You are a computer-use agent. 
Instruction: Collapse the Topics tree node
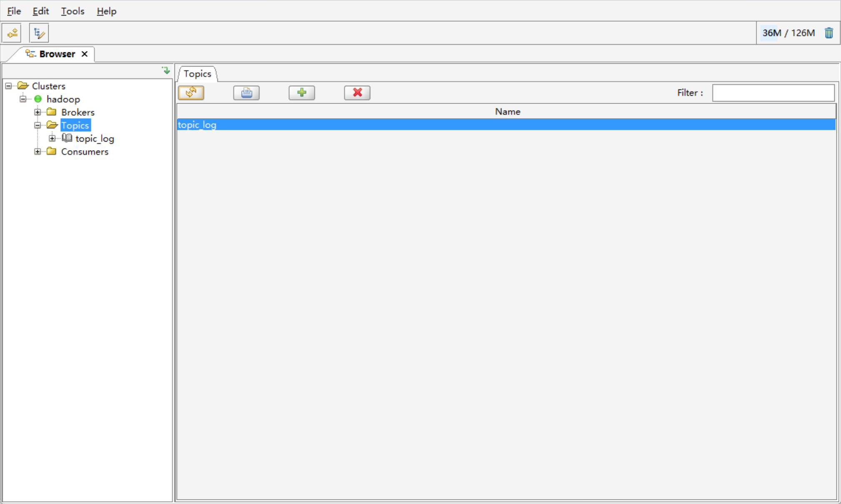pos(37,125)
